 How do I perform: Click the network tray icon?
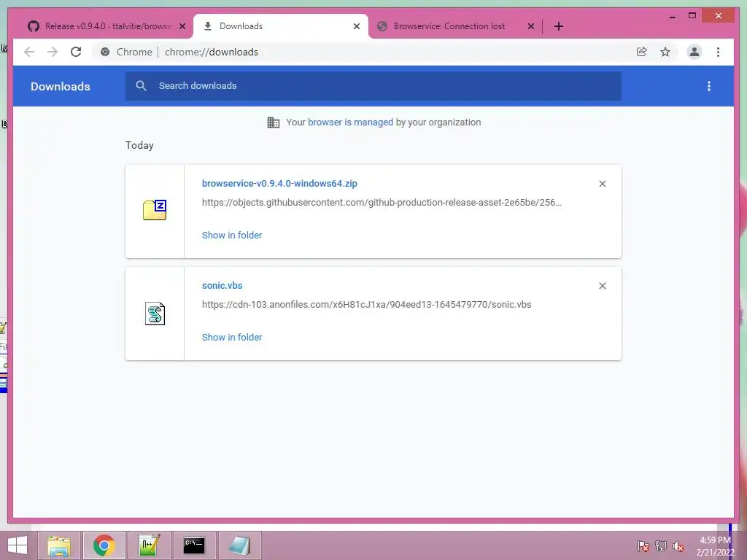point(661,546)
